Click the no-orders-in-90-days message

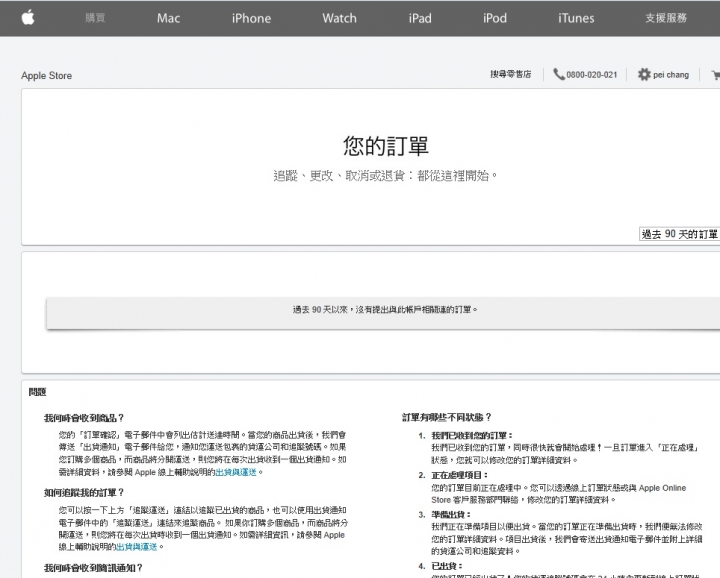tap(385, 310)
